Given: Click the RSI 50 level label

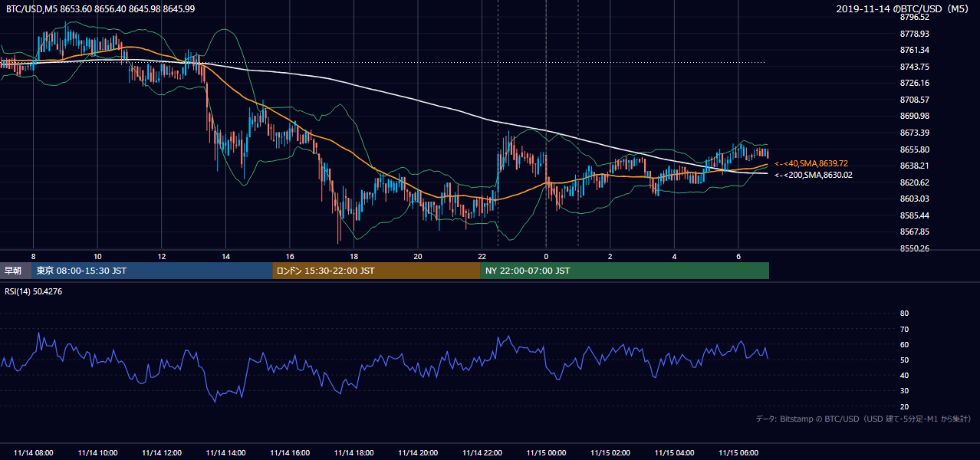Looking at the screenshot, I should click(904, 360).
